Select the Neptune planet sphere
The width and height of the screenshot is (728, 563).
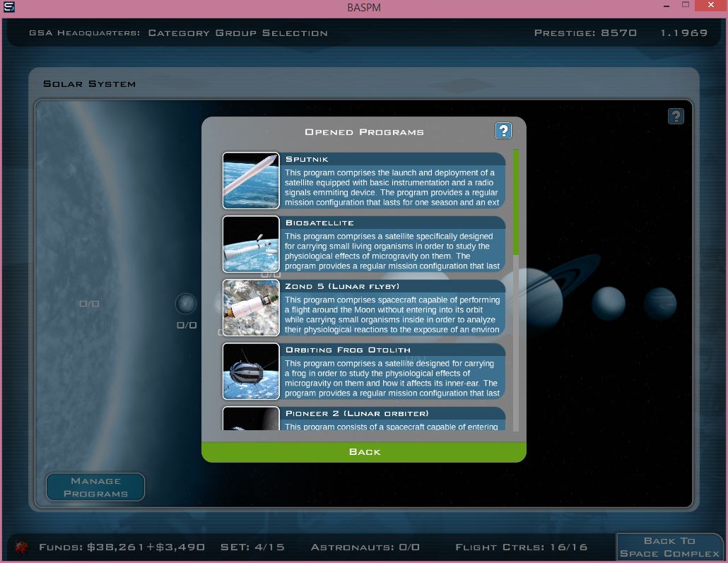[659, 304]
